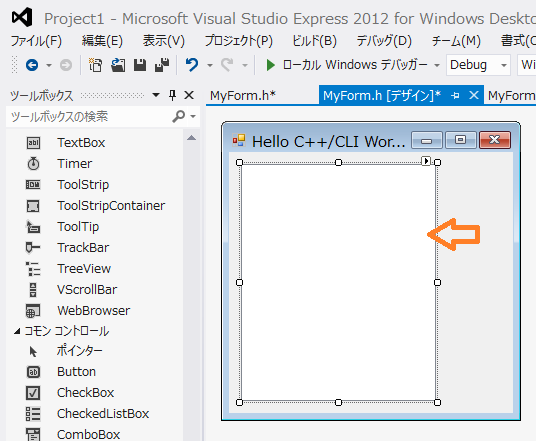Select the WebBrowser control in the toolbox
The height and width of the screenshot is (441, 536).
(x=94, y=310)
